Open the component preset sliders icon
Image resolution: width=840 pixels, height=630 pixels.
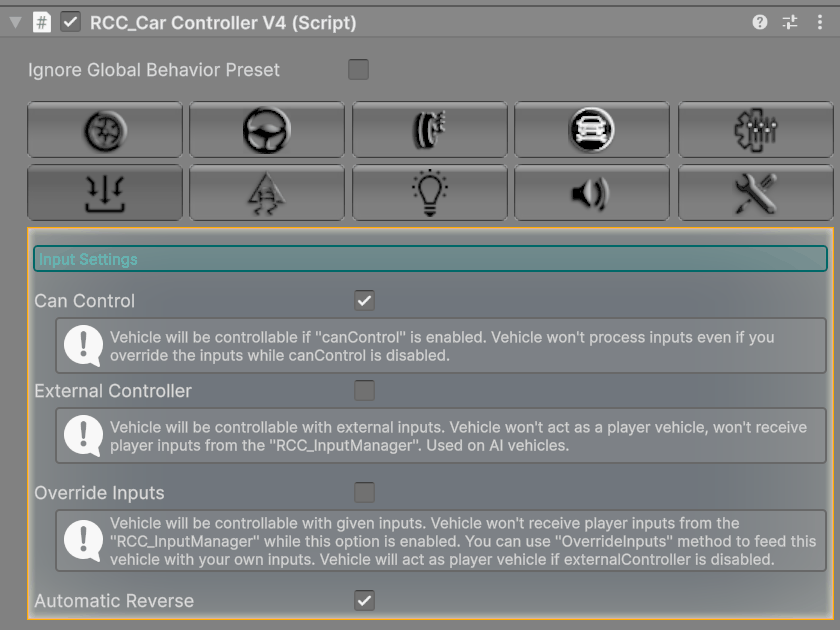pyautogui.click(x=790, y=22)
